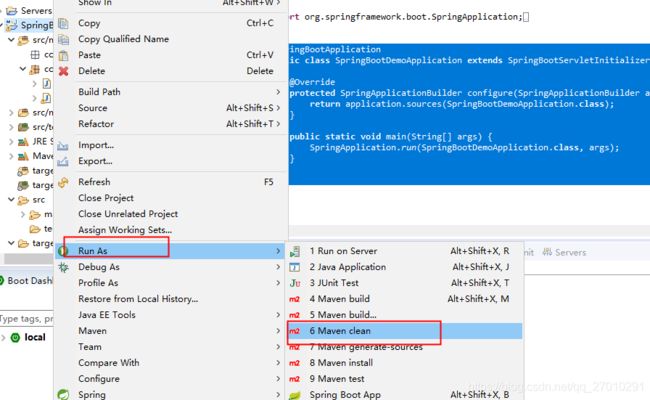This screenshot has height=400, width=650.
Task: Click the Spring Boot App icon
Action: 295,395
